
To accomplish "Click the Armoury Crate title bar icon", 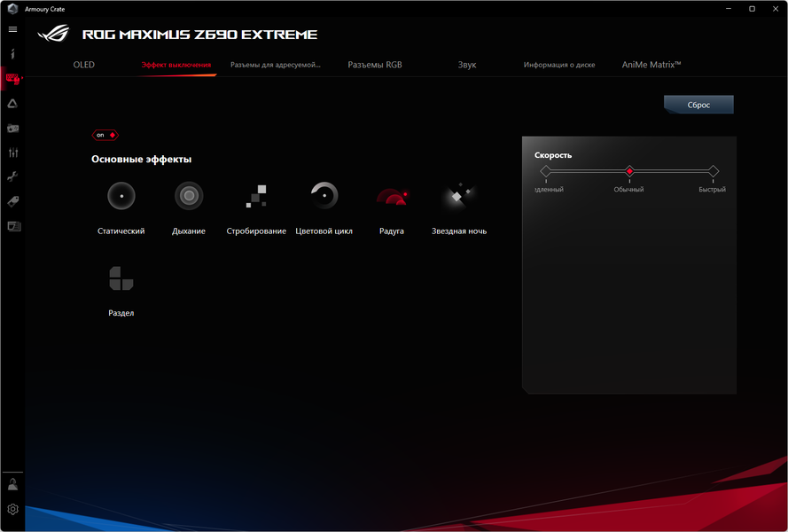I will [x=12, y=9].
